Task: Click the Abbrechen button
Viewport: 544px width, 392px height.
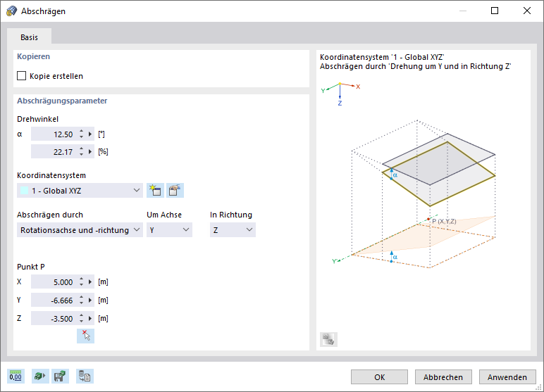Action: pos(443,377)
